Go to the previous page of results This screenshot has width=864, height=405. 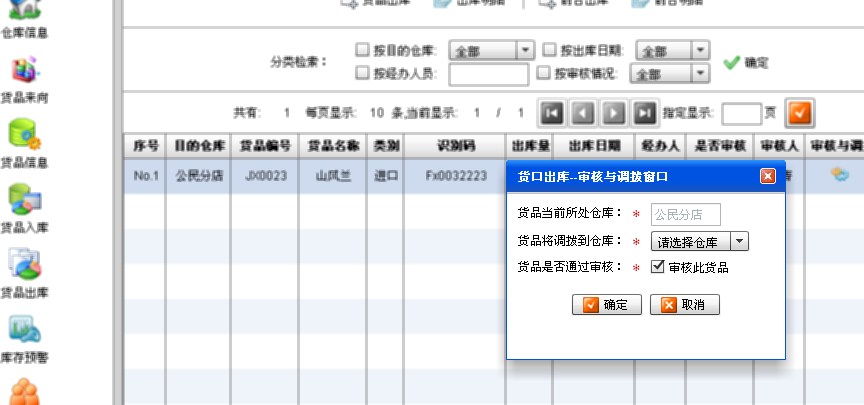click(582, 114)
